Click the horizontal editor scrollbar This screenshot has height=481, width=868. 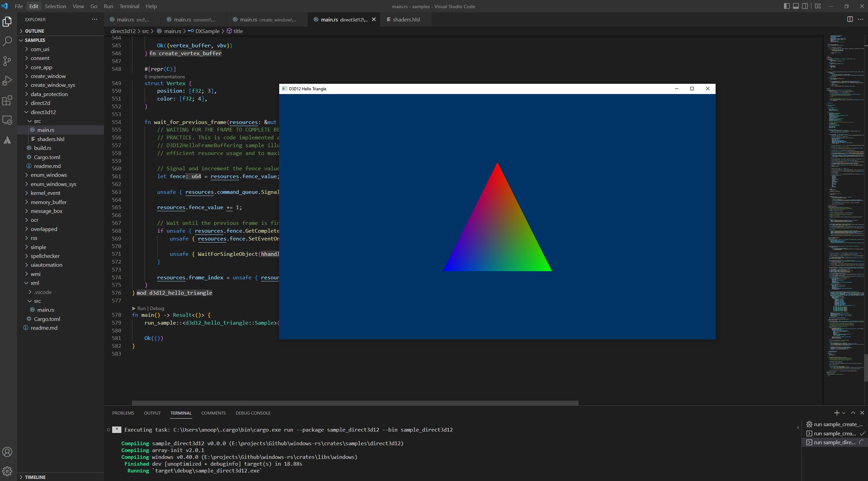[x=355, y=403]
